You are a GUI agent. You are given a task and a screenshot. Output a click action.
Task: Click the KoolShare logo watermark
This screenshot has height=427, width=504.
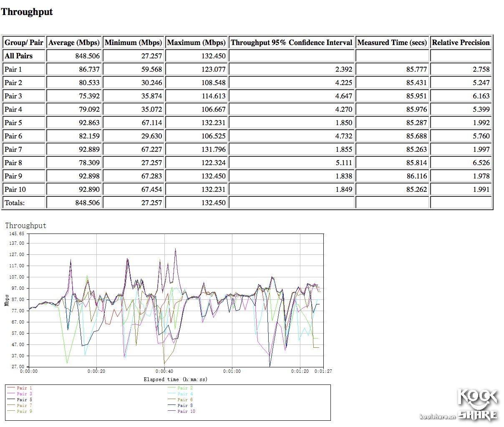(477, 404)
